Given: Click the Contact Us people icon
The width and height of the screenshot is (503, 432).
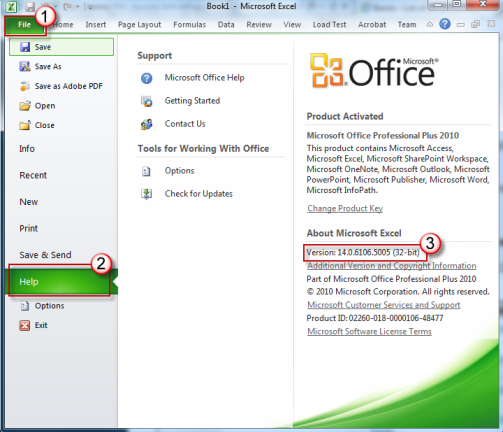Looking at the screenshot, I should [x=146, y=124].
